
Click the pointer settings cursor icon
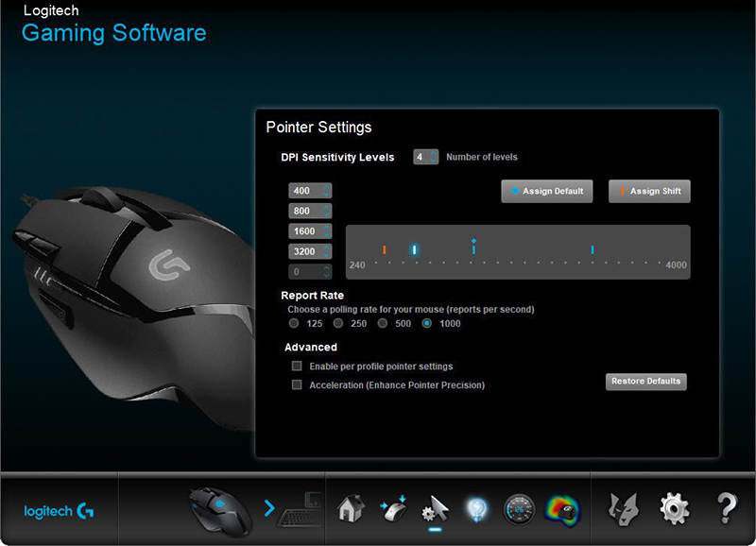click(x=434, y=509)
